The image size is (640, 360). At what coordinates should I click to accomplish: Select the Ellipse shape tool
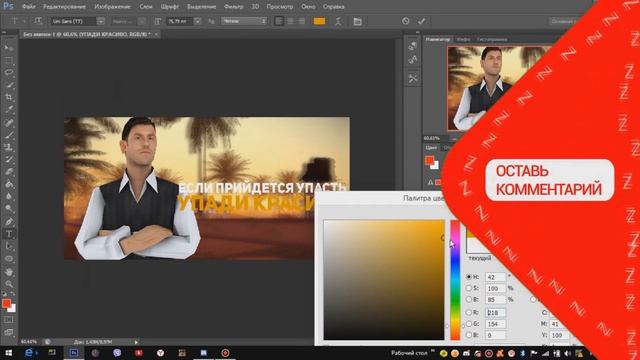[9, 259]
